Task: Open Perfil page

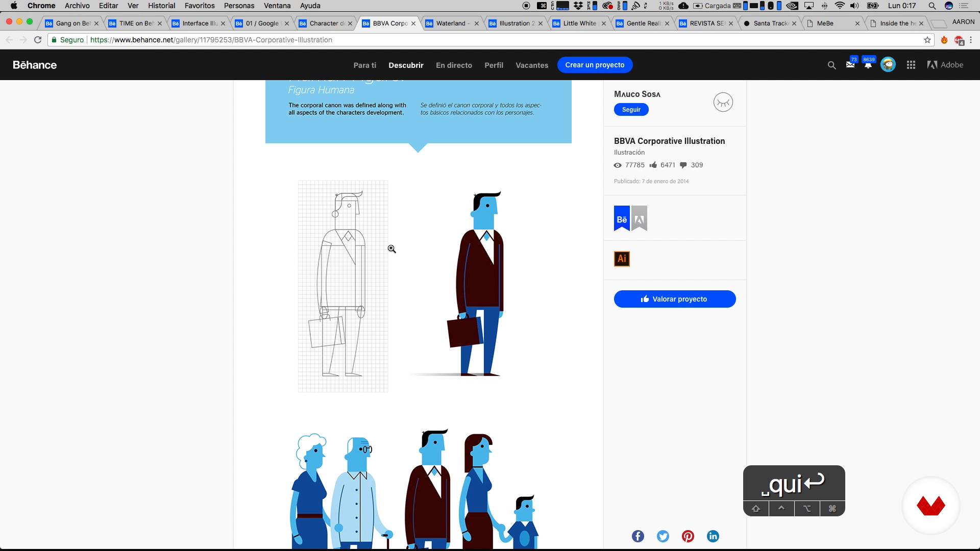Action: point(494,65)
